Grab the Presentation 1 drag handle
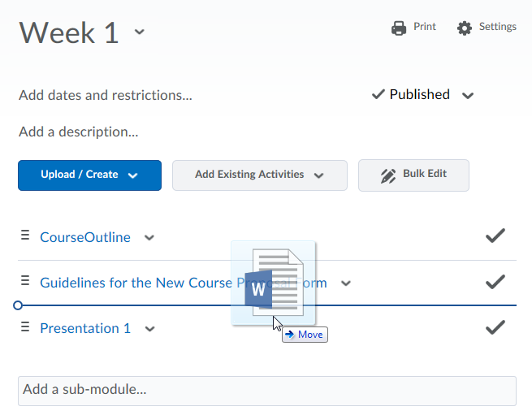The width and height of the screenshot is (532, 415). coord(24,327)
